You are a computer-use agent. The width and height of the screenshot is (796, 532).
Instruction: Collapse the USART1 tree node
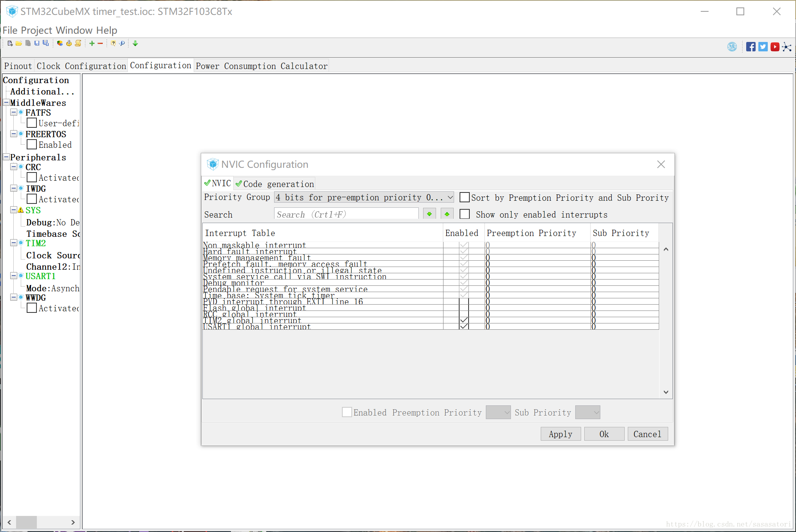click(14, 276)
